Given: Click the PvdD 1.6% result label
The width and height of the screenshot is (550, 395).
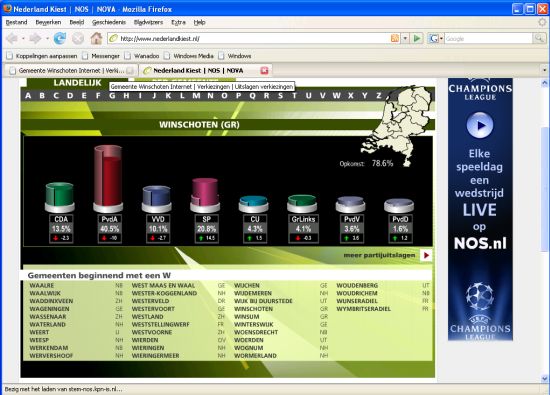Looking at the screenshot, I should 400,229.
